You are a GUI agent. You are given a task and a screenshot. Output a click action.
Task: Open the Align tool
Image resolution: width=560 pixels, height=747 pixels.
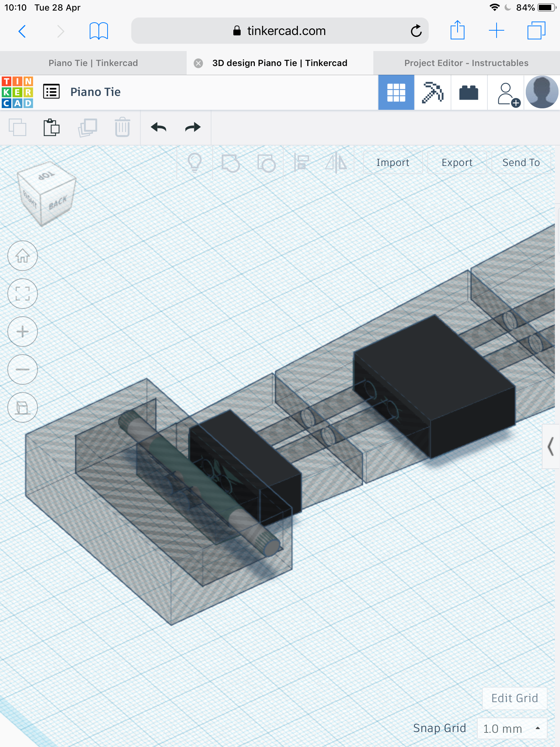(x=302, y=163)
